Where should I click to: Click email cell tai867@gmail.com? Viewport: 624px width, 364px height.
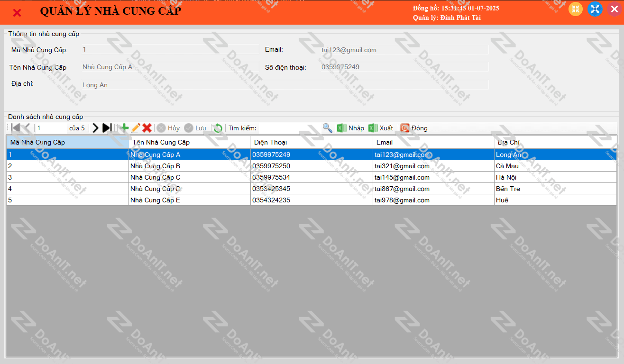[x=433, y=189]
